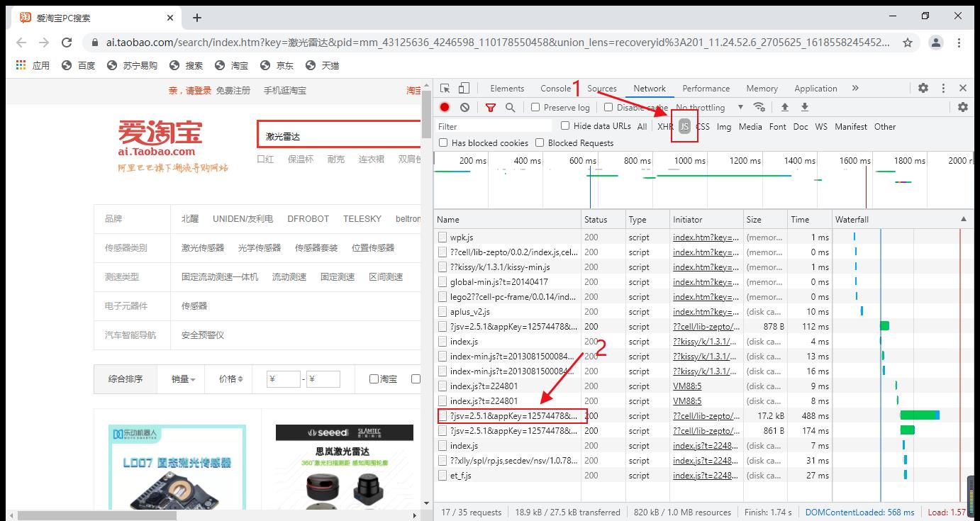Open the Chrome profile avatar

pyautogui.click(x=936, y=43)
